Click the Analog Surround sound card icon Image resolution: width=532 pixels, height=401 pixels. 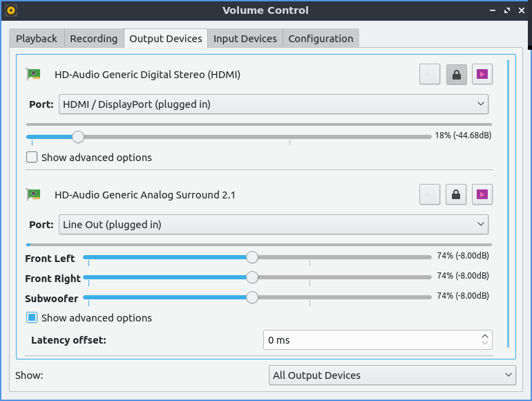click(x=33, y=195)
